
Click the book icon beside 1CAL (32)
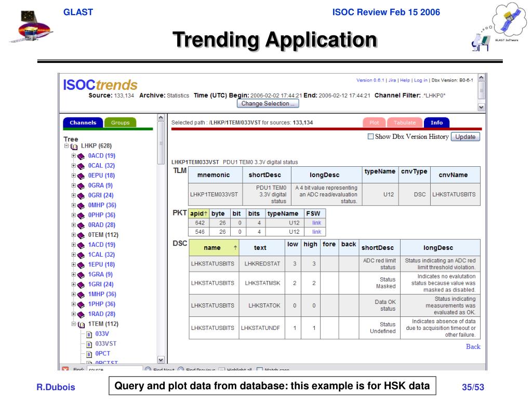81,255
